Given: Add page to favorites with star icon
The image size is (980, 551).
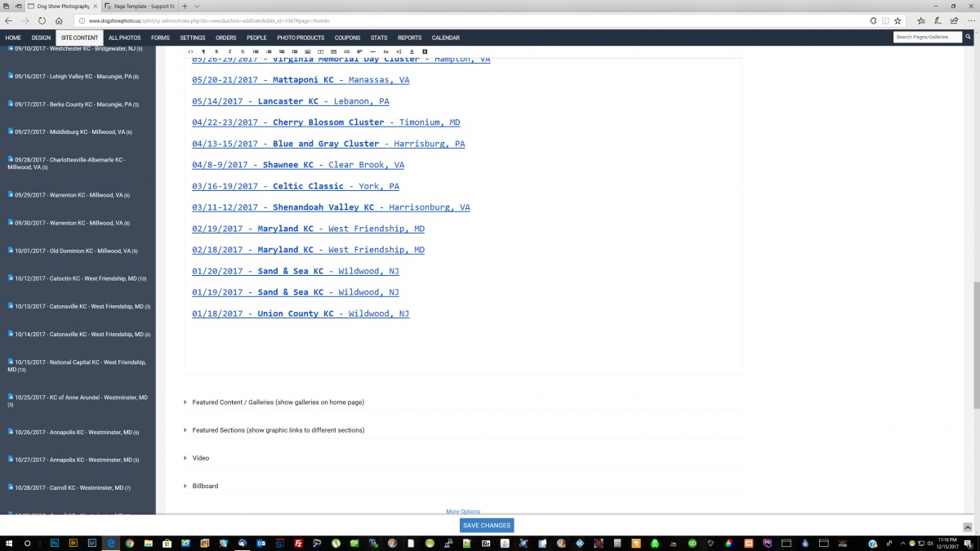Looking at the screenshot, I should tap(898, 20).
